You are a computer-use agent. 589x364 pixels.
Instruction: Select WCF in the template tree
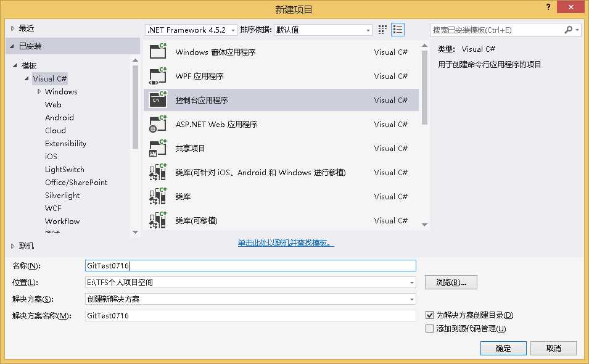53,208
